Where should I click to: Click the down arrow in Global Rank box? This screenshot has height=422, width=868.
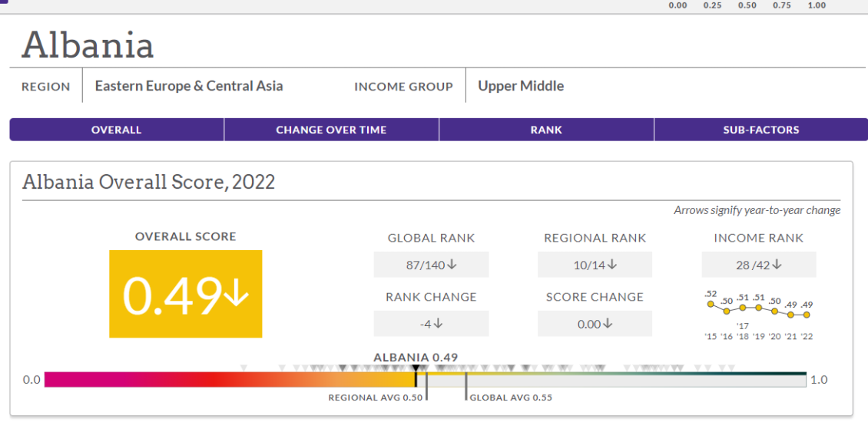pyautogui.click(x=452, y=265)
